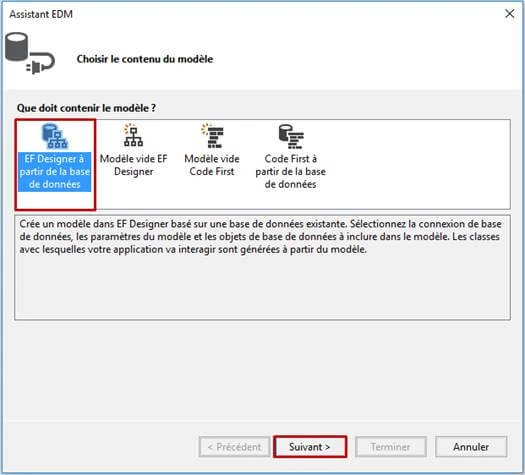Click 'Code First à partir de la base de données' label
Viewport: 525px width, 475px height.
[290, 171]
